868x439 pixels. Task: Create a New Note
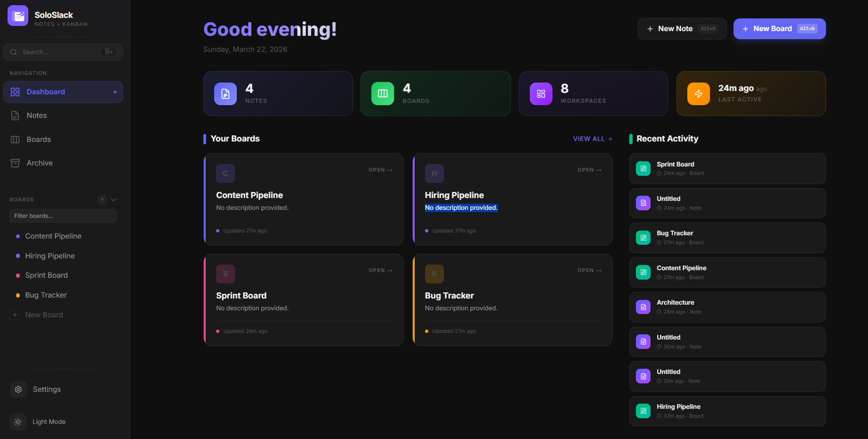coord(682,28)
